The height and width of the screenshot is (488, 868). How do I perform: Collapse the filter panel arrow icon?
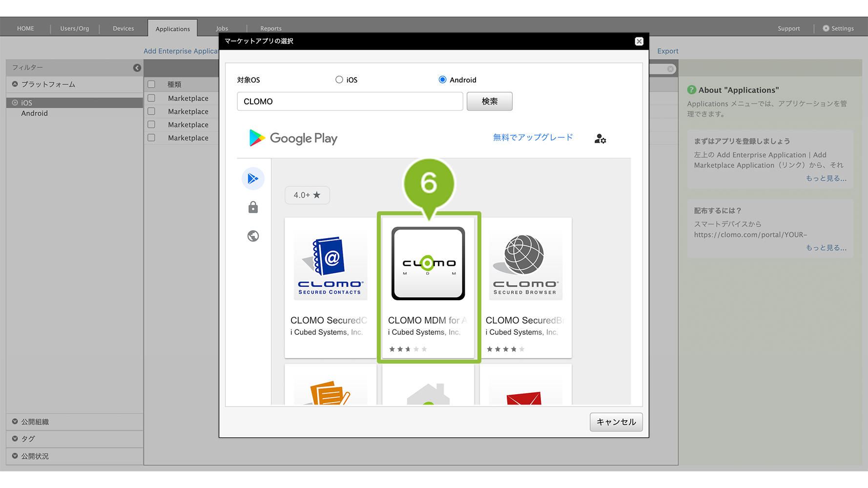(x=137, y=68)
